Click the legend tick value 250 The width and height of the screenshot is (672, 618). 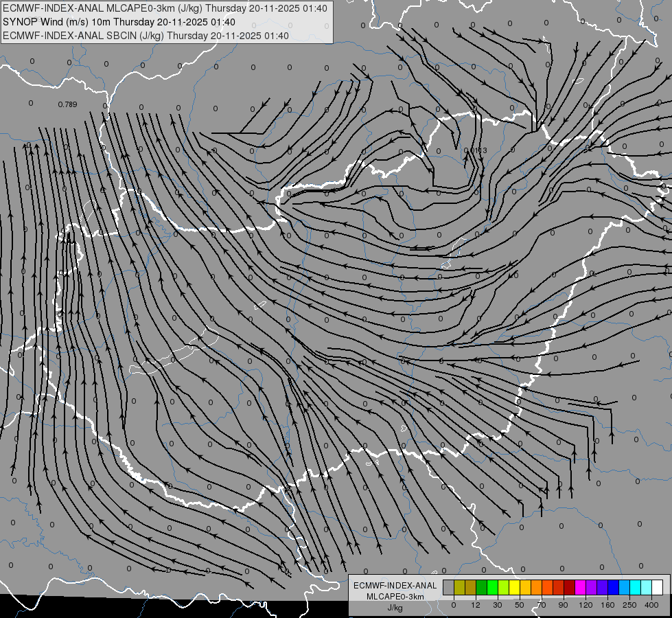(x=629, y=605)
